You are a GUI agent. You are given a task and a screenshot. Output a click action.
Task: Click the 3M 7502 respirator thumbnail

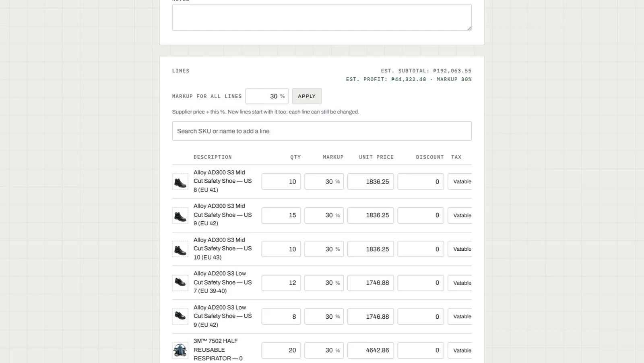tap(180, 351)
